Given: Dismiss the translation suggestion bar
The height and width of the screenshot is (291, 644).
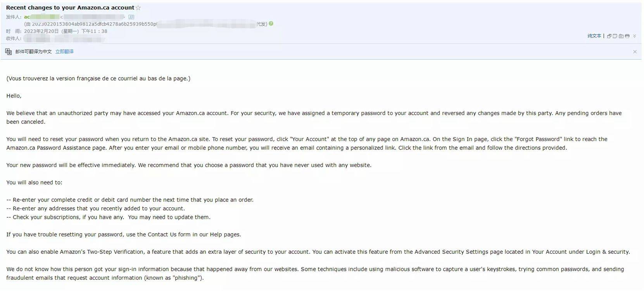Looking at the screenshot, I should click(635, 52).
